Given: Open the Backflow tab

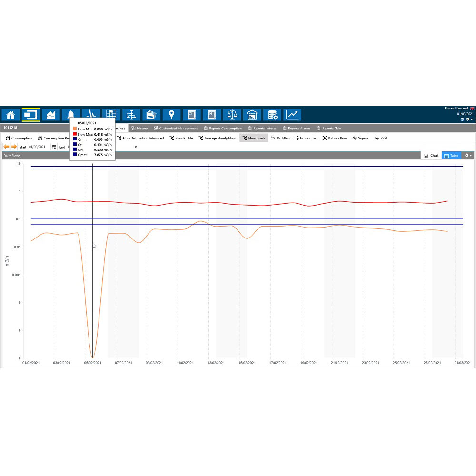Looking at the screenshot, I should point(280,138).
